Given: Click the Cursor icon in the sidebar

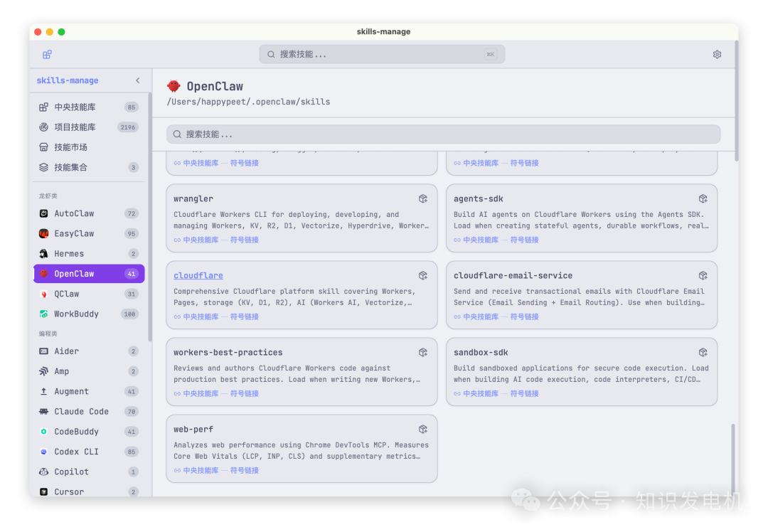Looking at the screenshot, I should [43, 491].
